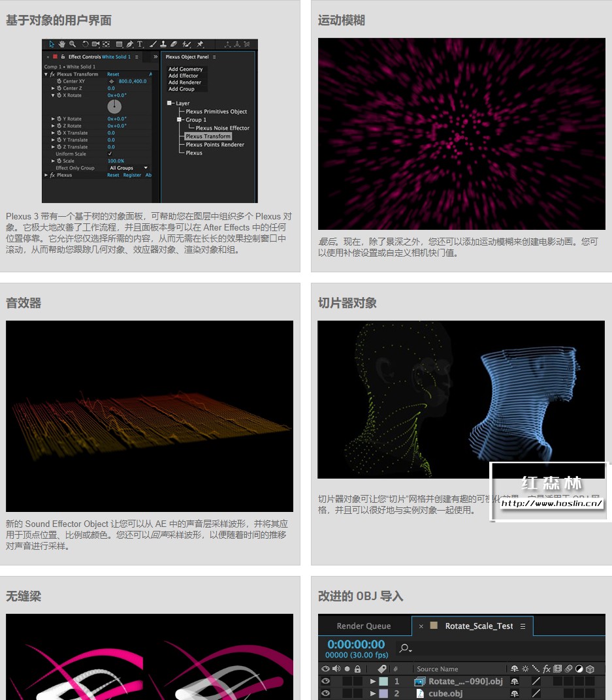Select the Selection tool in the toolbar

tap(52, 42)
